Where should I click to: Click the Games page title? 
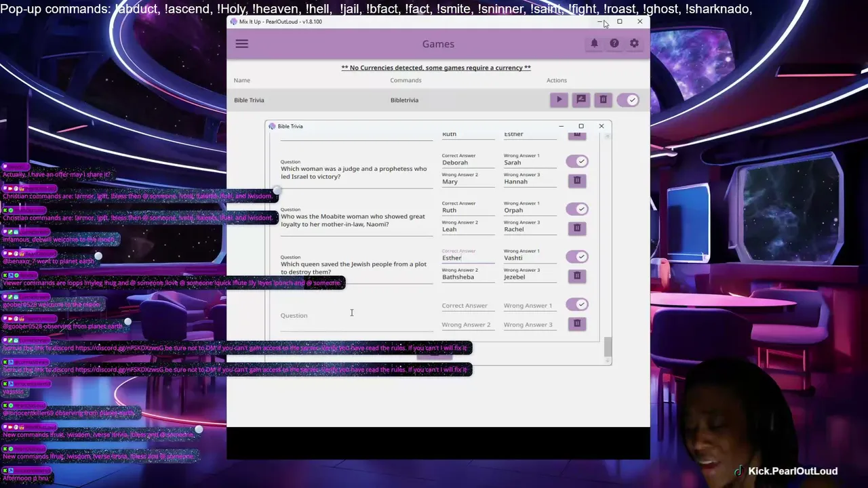tap(438, 44)
